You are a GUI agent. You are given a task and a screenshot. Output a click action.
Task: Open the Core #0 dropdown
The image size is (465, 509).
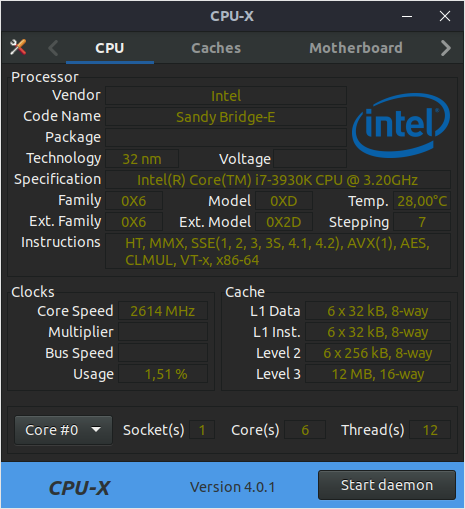coord(63,430)
